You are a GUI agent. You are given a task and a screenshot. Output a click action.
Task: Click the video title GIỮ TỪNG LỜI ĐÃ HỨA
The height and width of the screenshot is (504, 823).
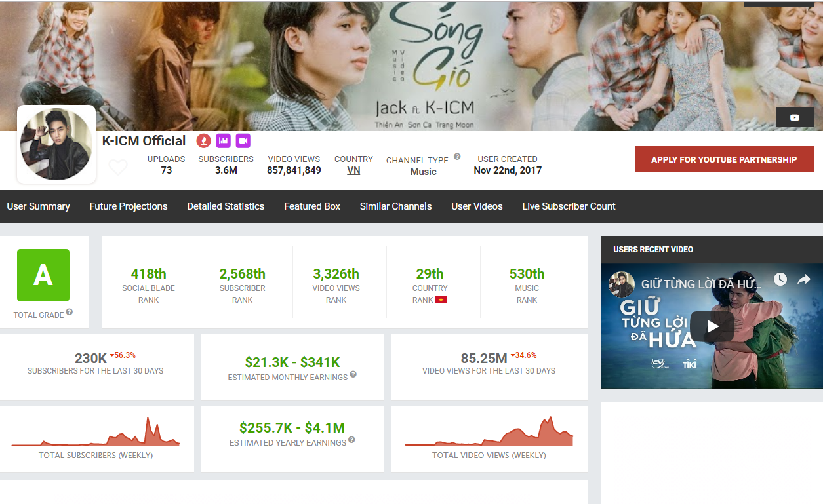pos(701,284)
